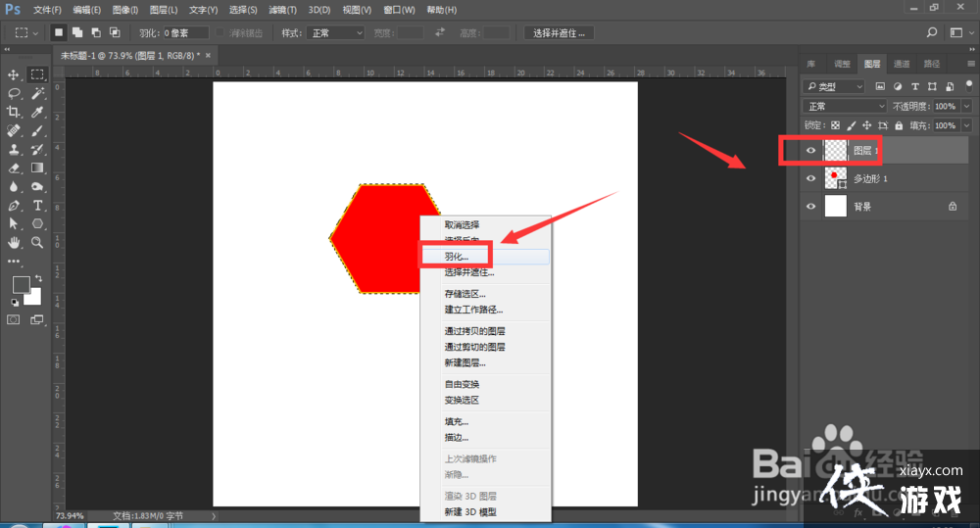The height and width of the screenshot is (528, 980).
Task: Switch to the 通道 channels tab
Action: 901,64
